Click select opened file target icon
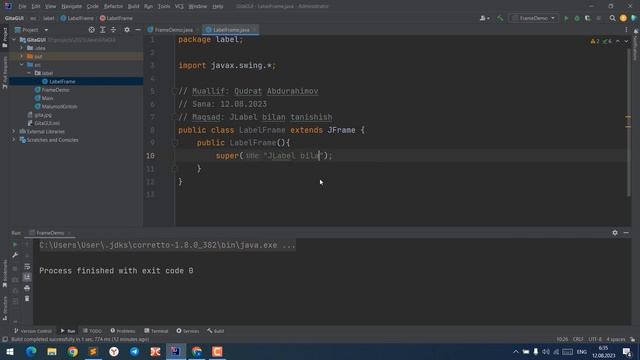Image resolution: width=640 pixels, height=360 pixels. pos(91,30)
